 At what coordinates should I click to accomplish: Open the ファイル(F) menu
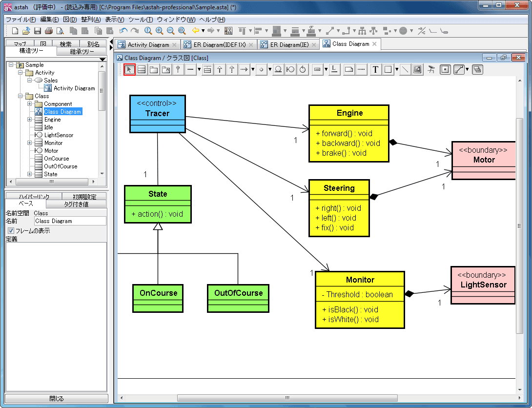point(20,20)
